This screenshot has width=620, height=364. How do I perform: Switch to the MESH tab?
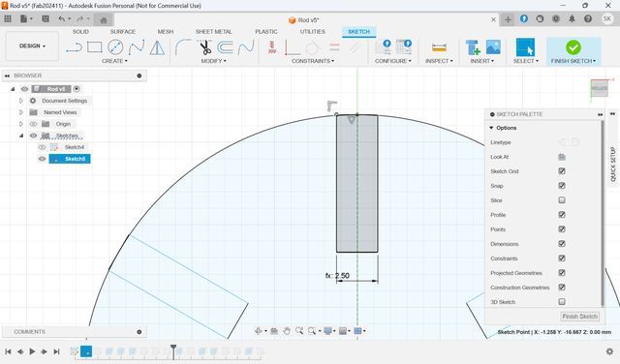pos(166,31)
